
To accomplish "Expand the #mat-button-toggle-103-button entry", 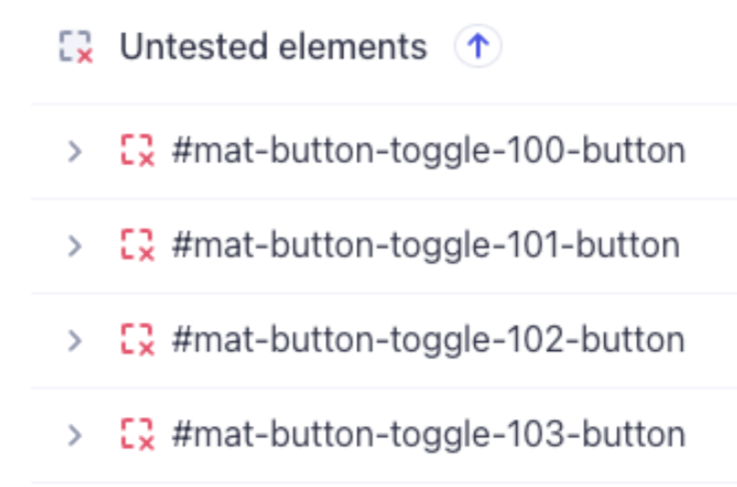I will click(73, 435).
